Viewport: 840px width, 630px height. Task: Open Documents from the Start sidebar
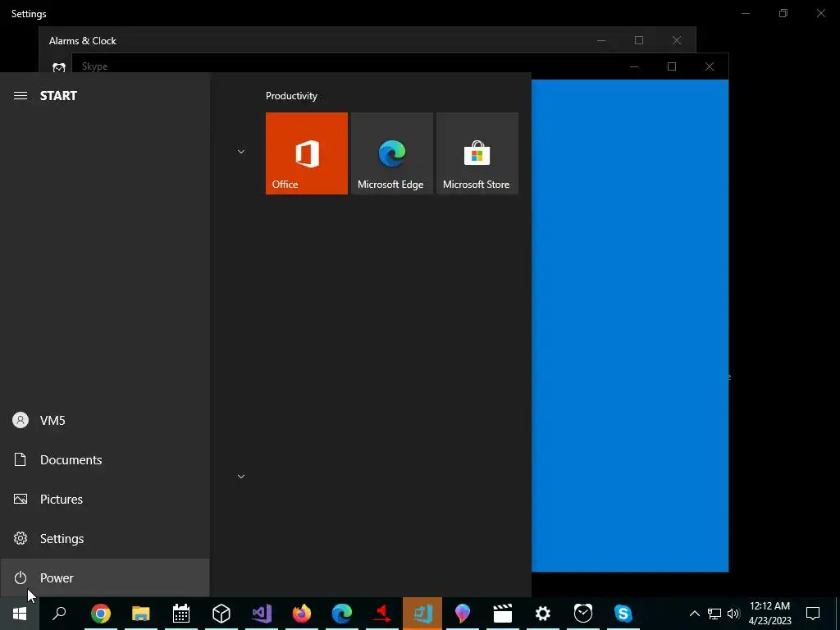[x=105, y=459]
